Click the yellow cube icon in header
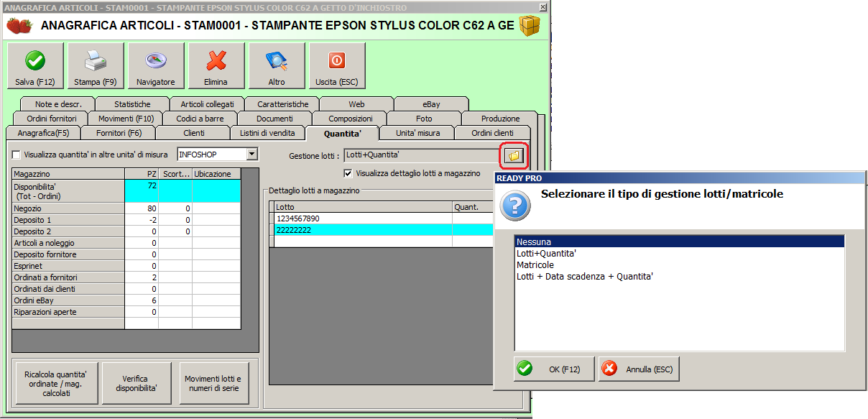This screenshot has width=868, height=419. point(530,26)
